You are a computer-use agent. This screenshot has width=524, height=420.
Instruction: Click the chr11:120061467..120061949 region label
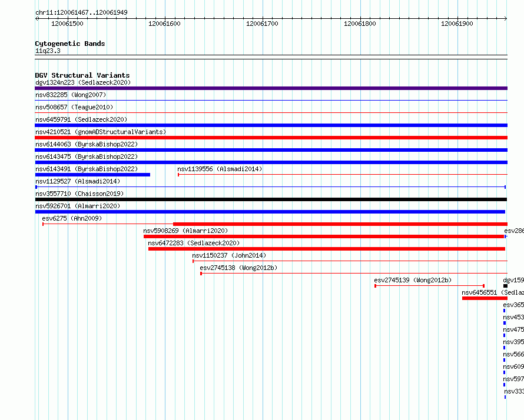pos(81,12)
